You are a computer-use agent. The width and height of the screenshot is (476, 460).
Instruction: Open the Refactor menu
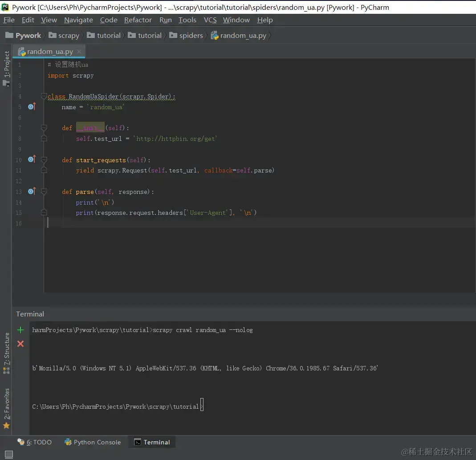click(138, 20)
